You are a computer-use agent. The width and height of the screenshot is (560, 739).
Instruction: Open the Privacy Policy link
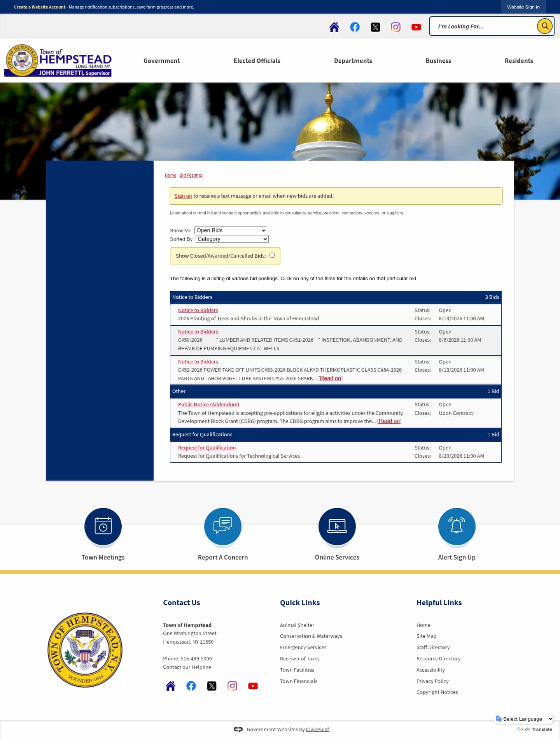(432, 681)
